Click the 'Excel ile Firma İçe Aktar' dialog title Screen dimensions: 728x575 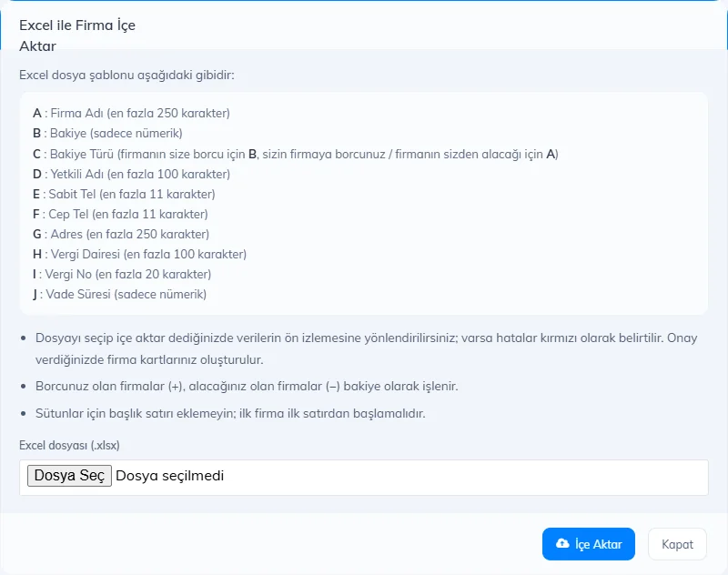coord(77,35)
